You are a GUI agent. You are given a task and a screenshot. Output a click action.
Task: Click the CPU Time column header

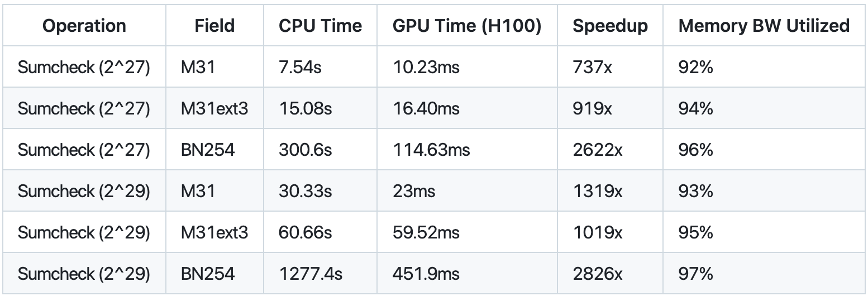(320, 26)
